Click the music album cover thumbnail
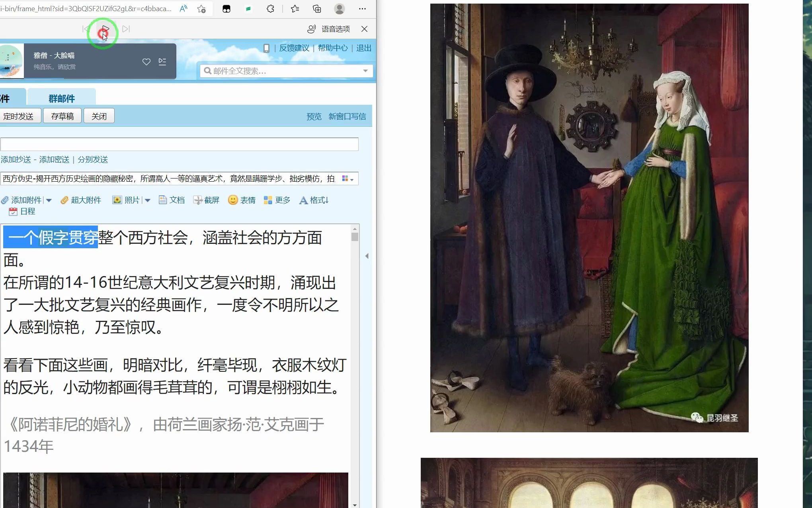The image size is (812, 508). (11, 61)
